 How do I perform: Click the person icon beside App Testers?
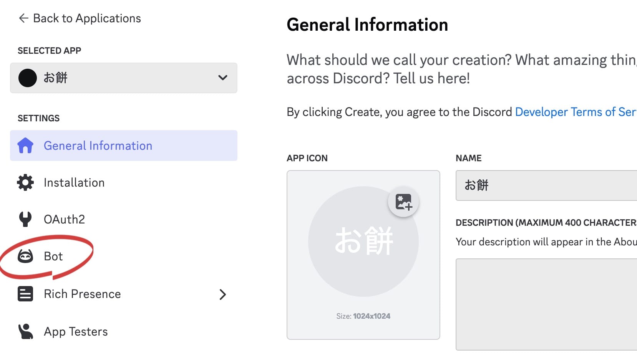click(x=26, y=331)
